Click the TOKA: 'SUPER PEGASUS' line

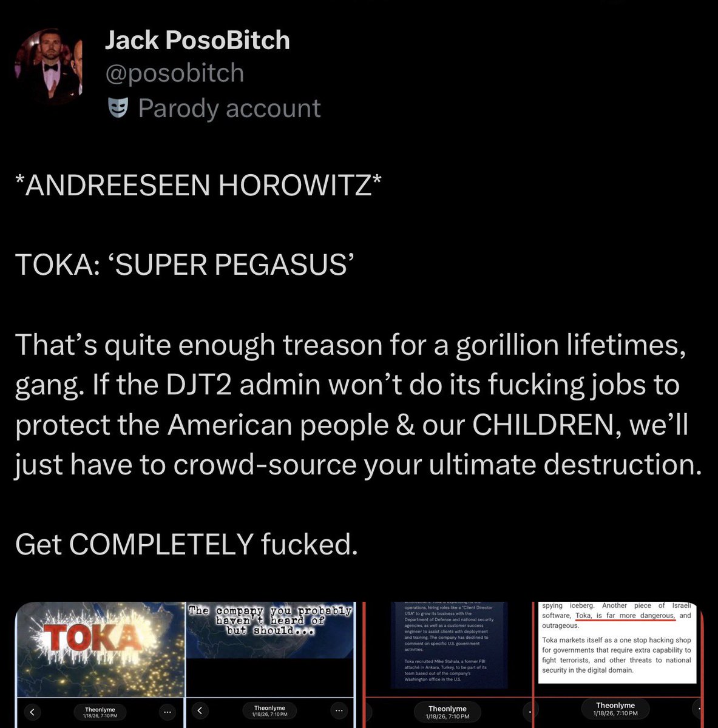click(185, 265)
